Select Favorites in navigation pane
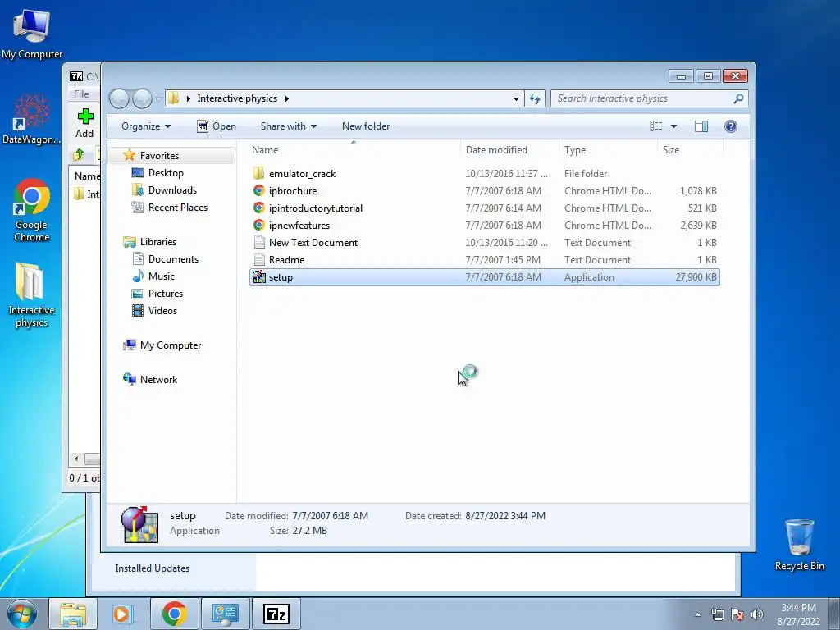Viewport: 840px width, 630px height. [159, 155]
